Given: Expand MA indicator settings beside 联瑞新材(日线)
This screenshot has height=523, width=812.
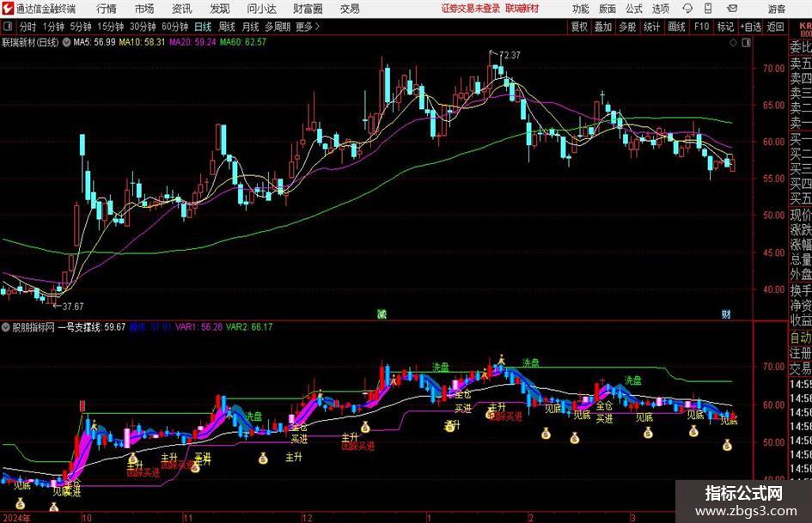Looking at the screenshot, I should pos(67,42).
